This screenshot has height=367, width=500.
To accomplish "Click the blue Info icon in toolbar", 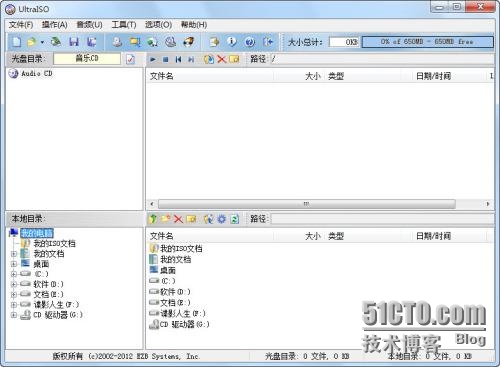I will pyautogui.click(x=232, y=42).
